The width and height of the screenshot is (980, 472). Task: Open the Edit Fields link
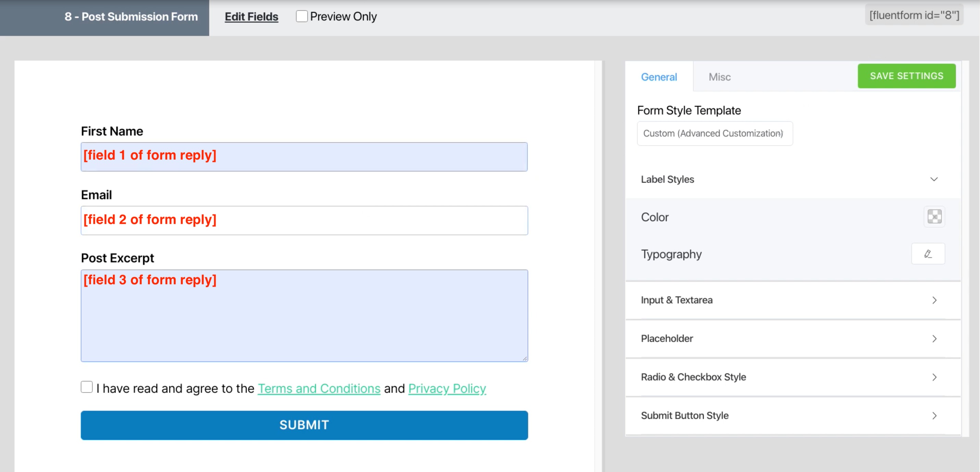click(251, 17)
